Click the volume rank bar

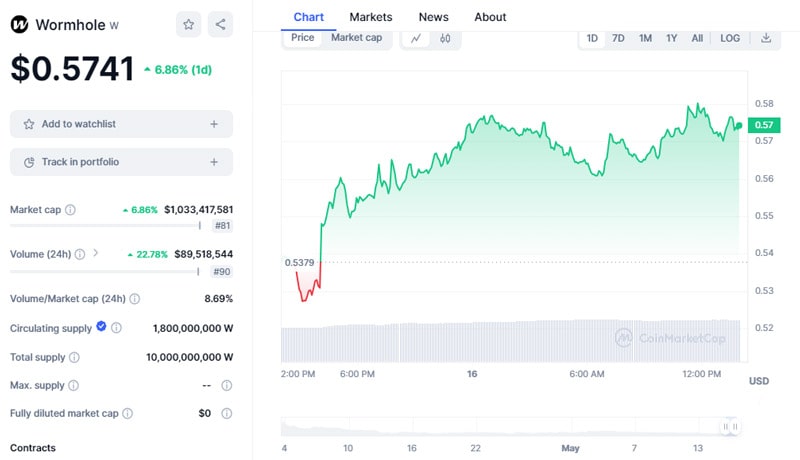105,272
